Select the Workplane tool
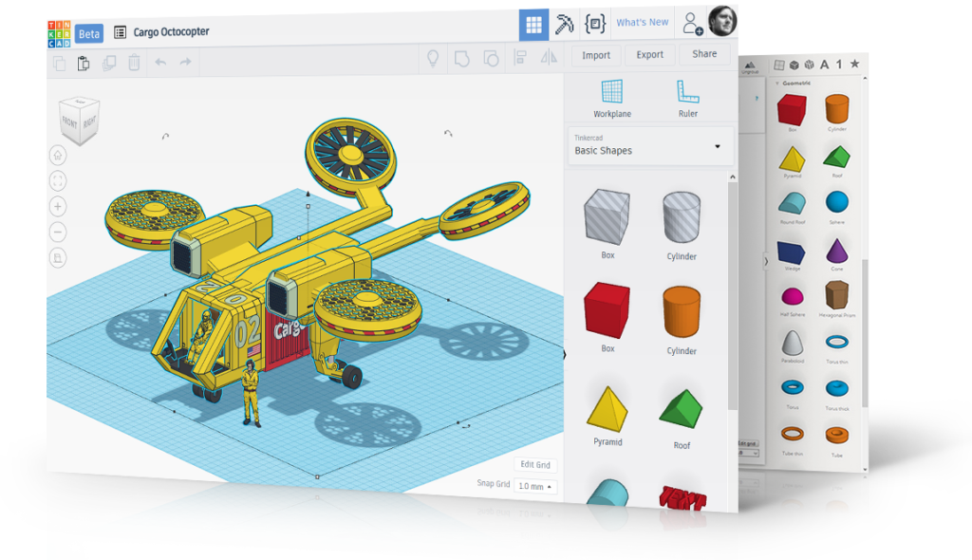Screen dimensions: 972x560 coord(612,98)
